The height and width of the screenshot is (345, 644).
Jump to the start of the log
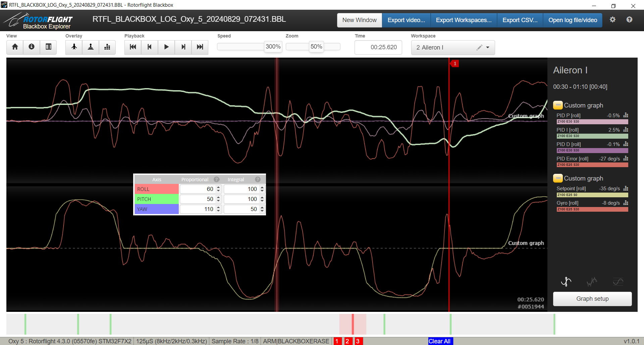[133, 47]
